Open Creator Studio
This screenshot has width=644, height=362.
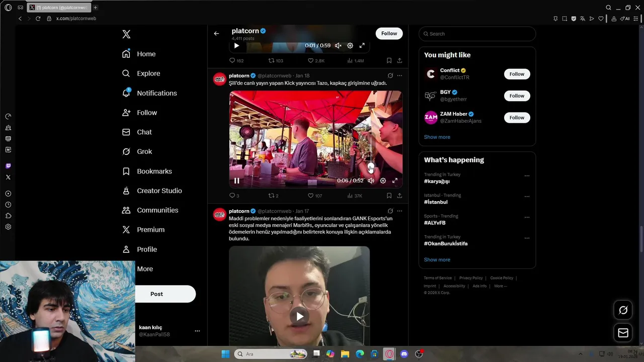[152, 191]
